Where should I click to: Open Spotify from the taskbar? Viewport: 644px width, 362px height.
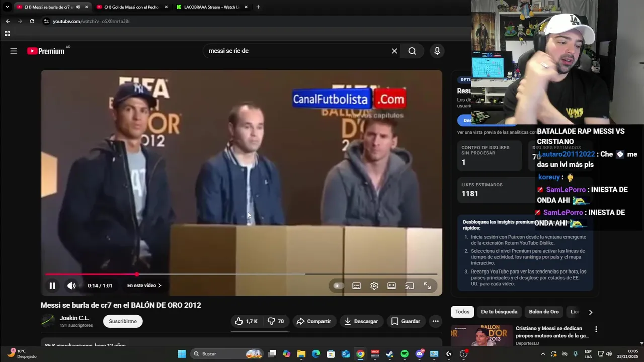pos(405,354)
